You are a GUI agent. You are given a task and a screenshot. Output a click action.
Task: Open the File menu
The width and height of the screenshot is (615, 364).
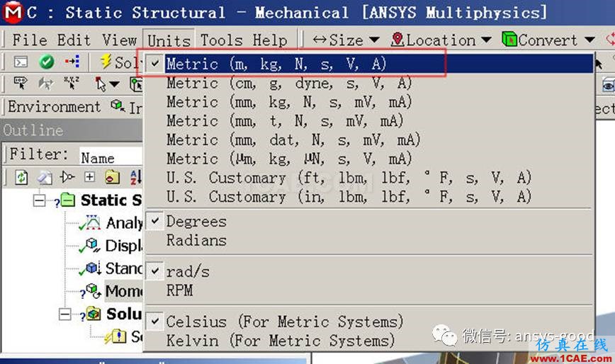click(x=30, y=40)
